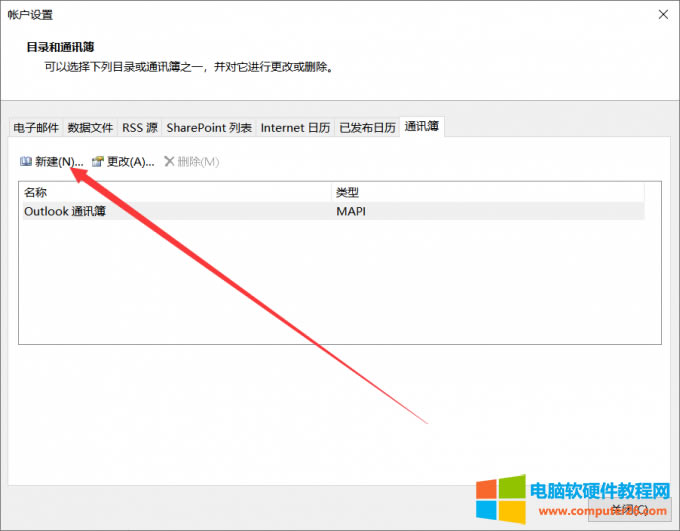Click the MAPI type cell
680x531 pixels.
[351, 211]
